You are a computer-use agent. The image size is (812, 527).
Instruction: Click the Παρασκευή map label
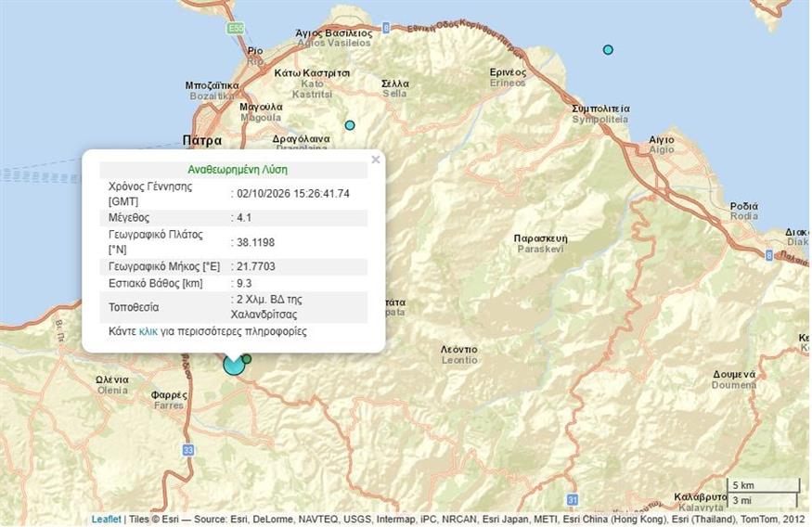tap(541, 238)
